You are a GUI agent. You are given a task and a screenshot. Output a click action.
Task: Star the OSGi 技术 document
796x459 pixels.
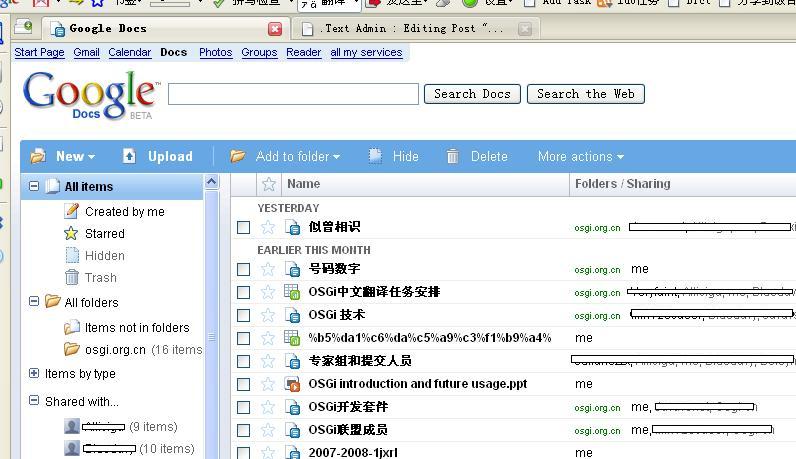[268, 315]
